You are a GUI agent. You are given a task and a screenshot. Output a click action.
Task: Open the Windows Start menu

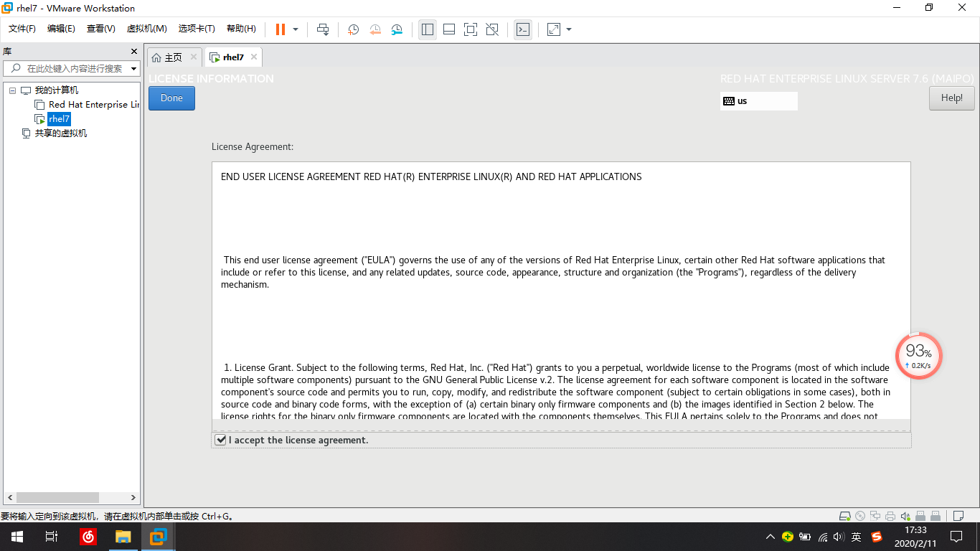click(x=17, y=537)
